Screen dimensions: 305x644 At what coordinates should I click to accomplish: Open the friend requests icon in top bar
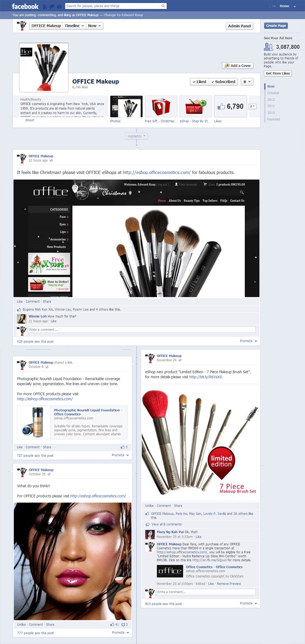click(x=45, y=6)
